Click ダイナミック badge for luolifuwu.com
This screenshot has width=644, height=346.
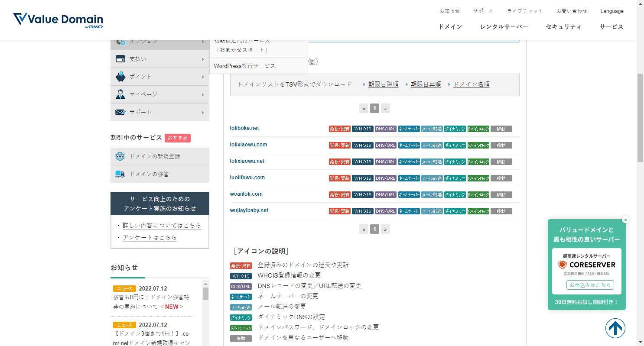[x=455, y=178]
